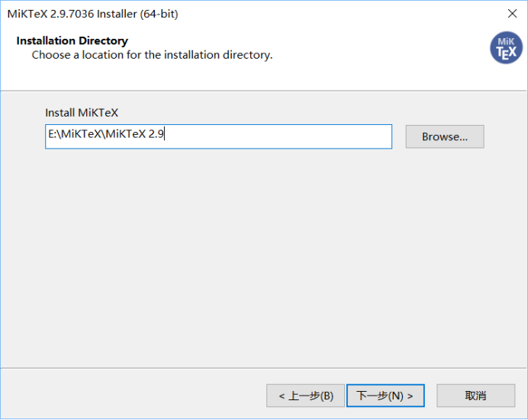Close the MiKTeX Installer window
The image size is (528, 420).
coord(512,14)
